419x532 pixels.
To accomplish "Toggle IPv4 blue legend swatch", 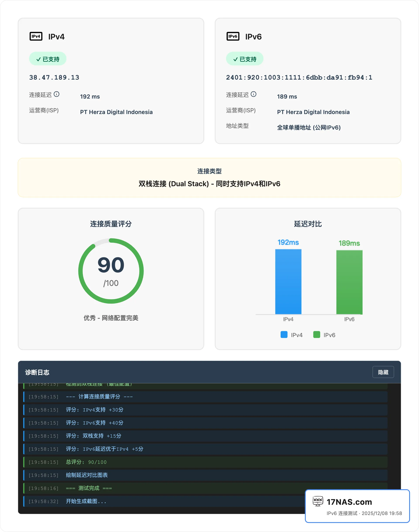I will tap(284, 334).
